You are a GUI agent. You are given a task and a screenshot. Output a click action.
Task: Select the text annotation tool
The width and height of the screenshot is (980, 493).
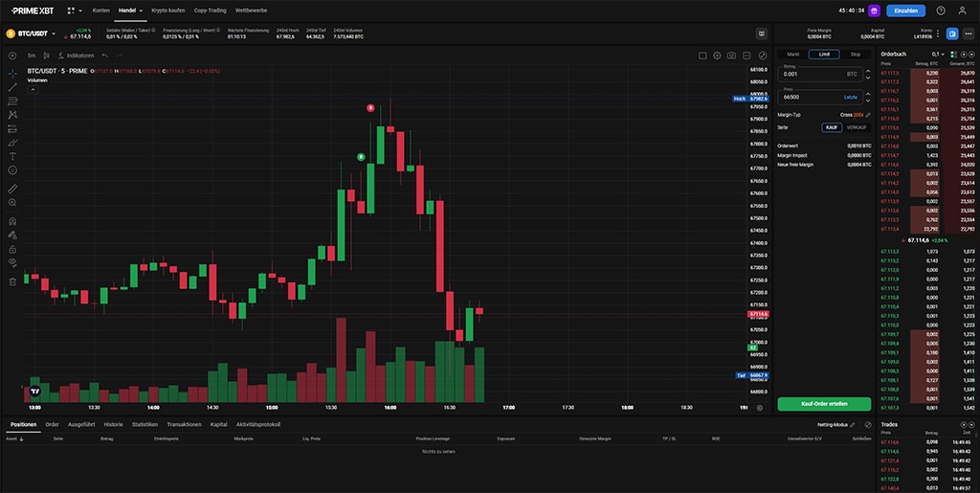click(12, 155)
